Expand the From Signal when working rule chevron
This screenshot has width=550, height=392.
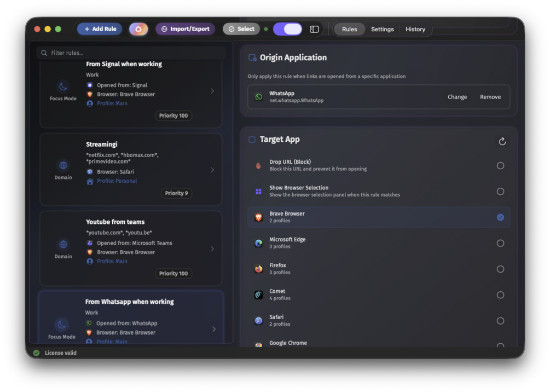(212, 91)
